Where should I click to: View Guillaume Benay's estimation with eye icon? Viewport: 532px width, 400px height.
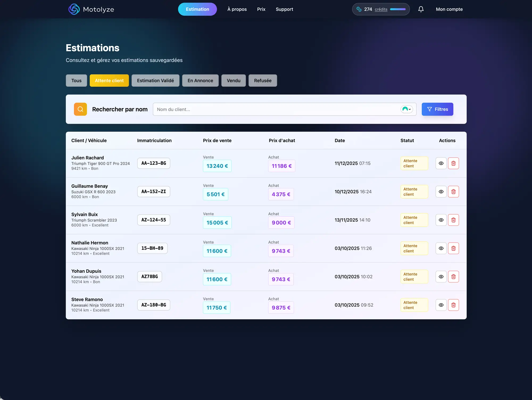pos(441,192)
